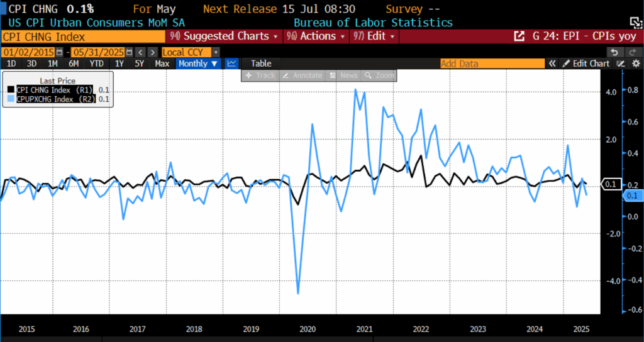Open chart settings gear icon
This screenshot has height=342, width=644.
click(636, 63)
